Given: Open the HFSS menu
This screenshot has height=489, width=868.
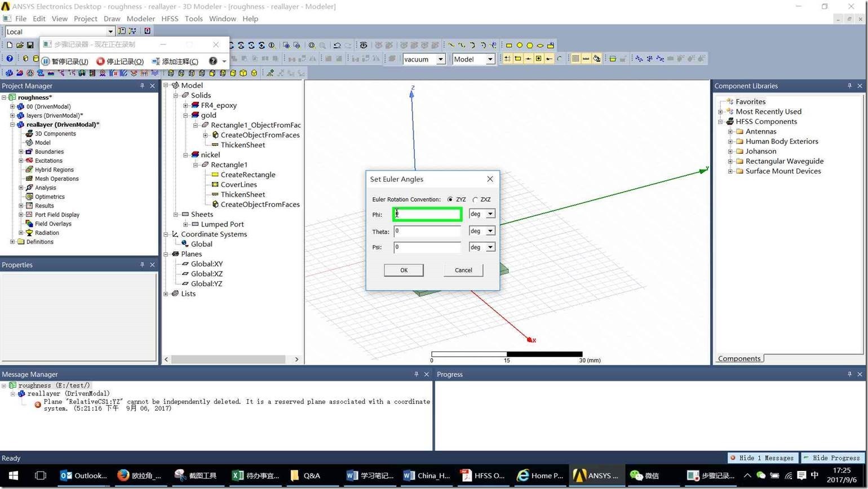Looking at the screenshot, I should [170, 19].
